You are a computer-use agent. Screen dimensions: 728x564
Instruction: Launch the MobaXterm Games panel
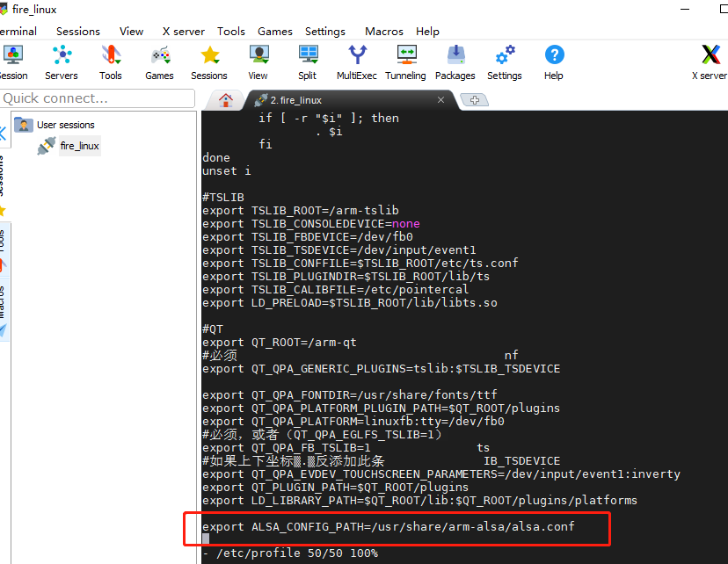tap(159, 61)
